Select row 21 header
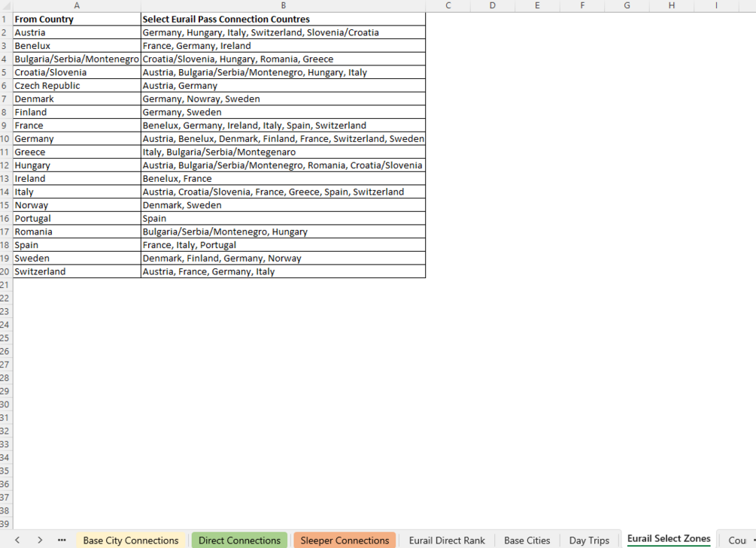756x548 pixels. (6, 285)
